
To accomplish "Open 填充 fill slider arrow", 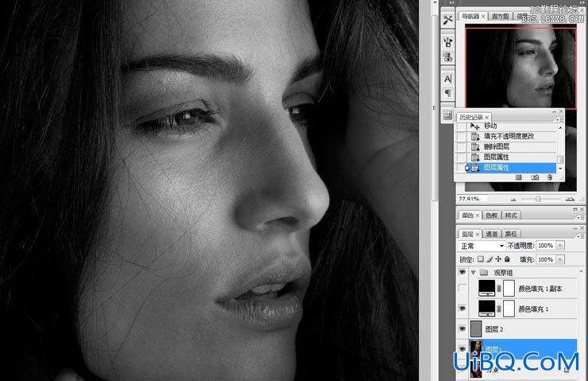I will pyautogui.click(x=560, y=259).
